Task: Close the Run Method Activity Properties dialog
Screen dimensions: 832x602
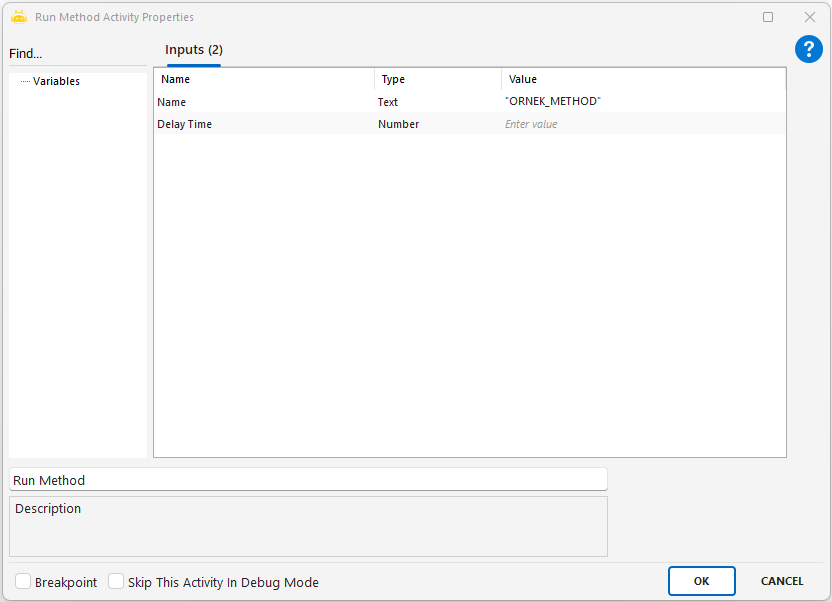Action: click(810, 17)
